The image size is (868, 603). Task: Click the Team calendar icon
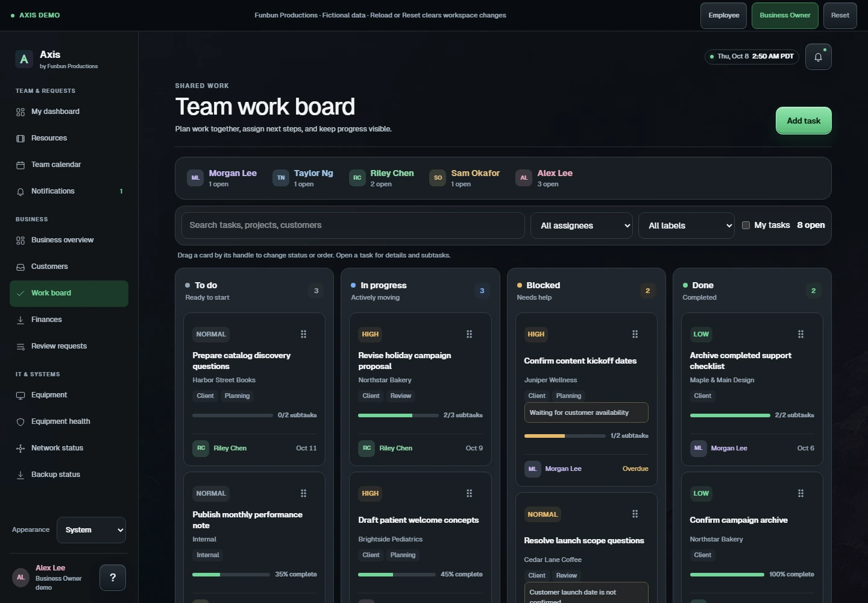20,165
